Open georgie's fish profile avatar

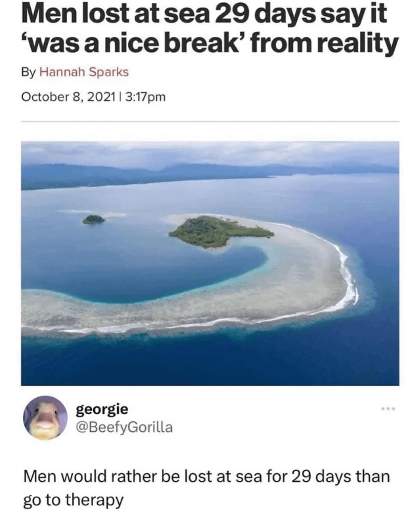coord(45,417)
